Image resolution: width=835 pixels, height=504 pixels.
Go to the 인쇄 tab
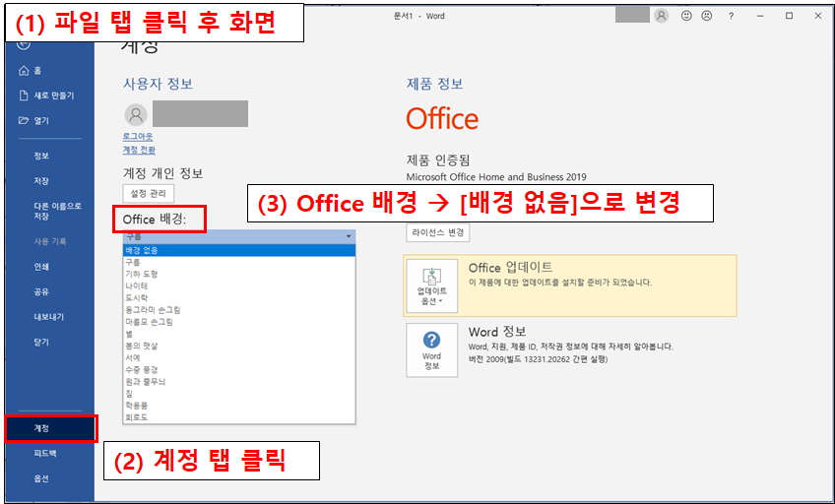41,267
